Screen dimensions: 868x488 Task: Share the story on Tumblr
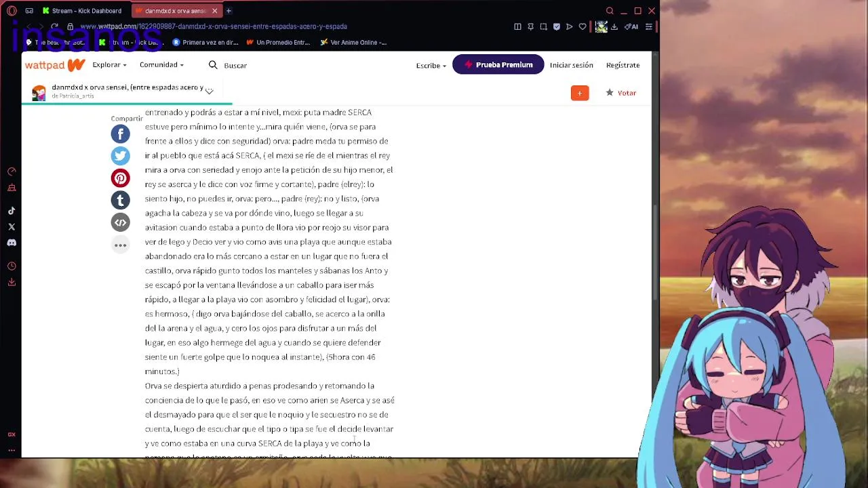pos(121,200)
